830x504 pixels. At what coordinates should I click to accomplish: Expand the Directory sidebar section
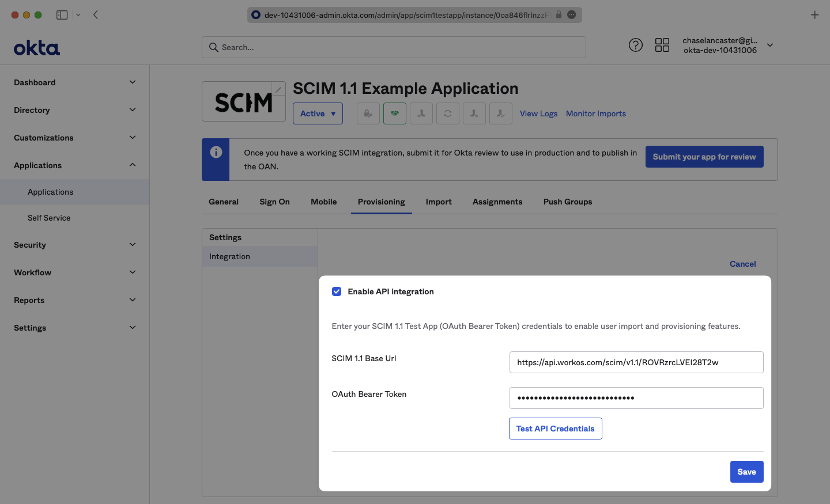click(x=75, y=110)
